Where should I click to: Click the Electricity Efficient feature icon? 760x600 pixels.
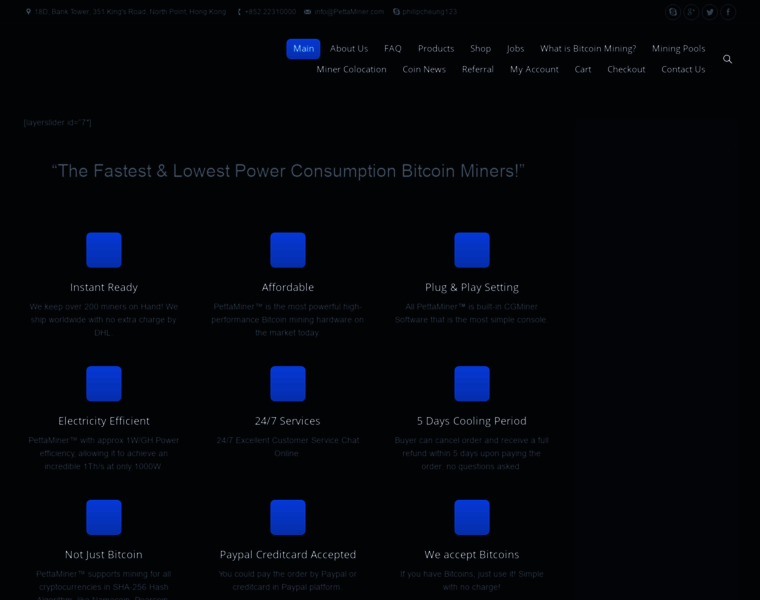(x=104, y=384)
